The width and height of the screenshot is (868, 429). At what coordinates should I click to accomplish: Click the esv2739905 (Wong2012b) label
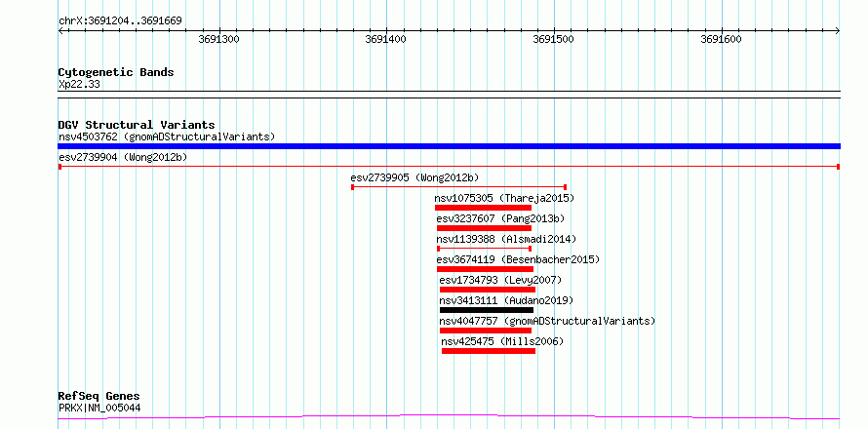pyautogui.click(x=414, y=177)
